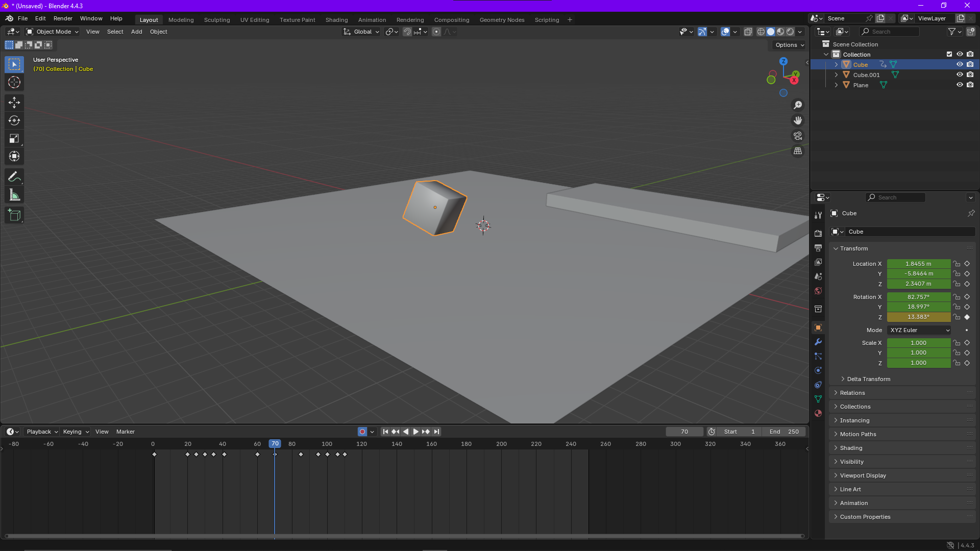Switch to material preview shading
The height and width of the screenshot is (551, 980).
pyautogui.click(x=780, y=32)
